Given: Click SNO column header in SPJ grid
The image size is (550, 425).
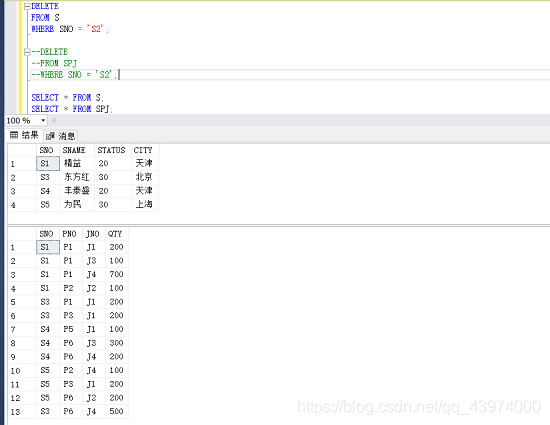Looking at the screenshot, I should click(48, 234).
